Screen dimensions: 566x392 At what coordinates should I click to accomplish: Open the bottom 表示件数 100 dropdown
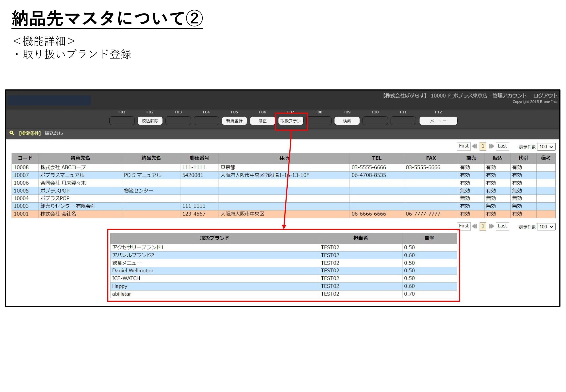pos(546,227)
